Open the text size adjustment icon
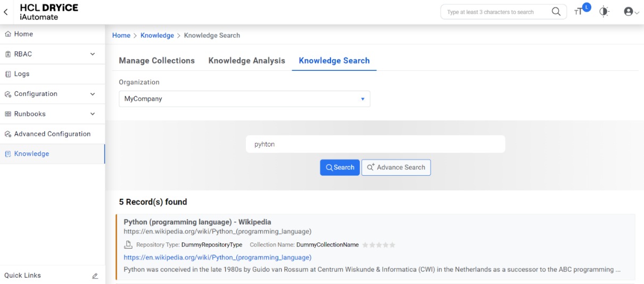The width and height of the screenshot is (644, 284). coord(579,12)
